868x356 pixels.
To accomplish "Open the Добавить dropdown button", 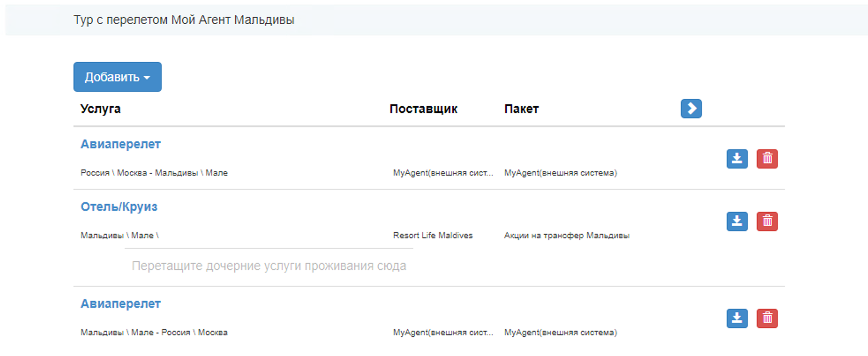I will pyautogui.click(x=117, y=77).
